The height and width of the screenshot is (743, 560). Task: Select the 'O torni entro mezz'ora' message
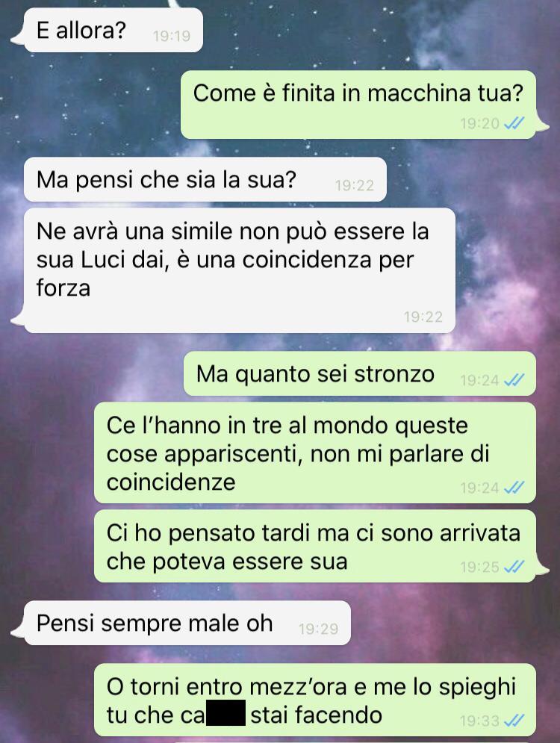tap(315, 700)
